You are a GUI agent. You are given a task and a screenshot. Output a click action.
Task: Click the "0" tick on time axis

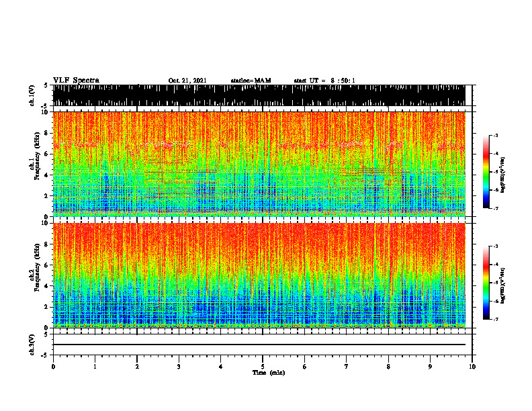(x=53, y=367)
